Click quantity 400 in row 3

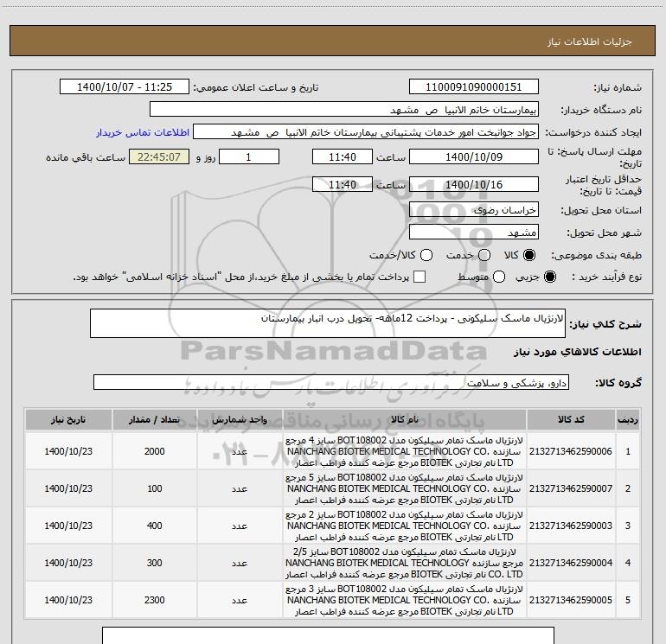(155, 526)
